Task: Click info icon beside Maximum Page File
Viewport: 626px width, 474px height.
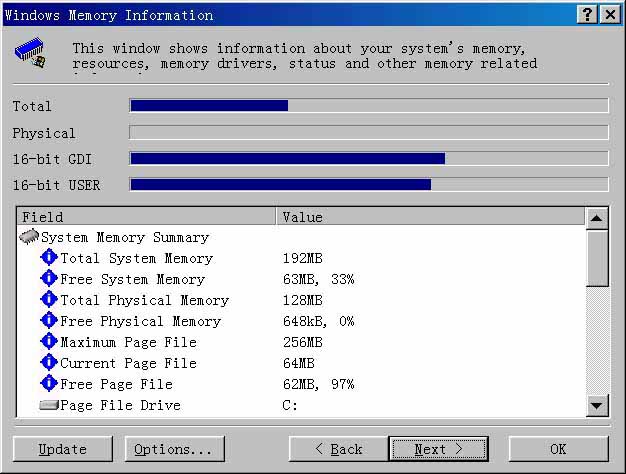Action: 49,342
